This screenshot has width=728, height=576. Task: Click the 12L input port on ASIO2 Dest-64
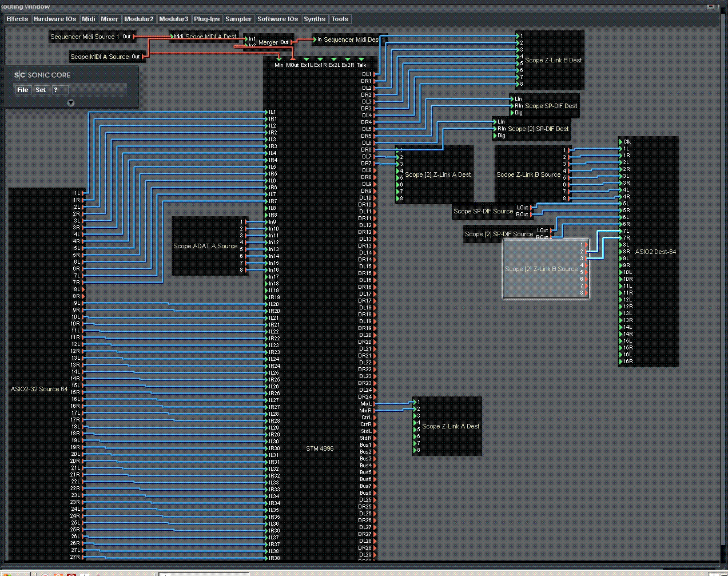(621, 300)
